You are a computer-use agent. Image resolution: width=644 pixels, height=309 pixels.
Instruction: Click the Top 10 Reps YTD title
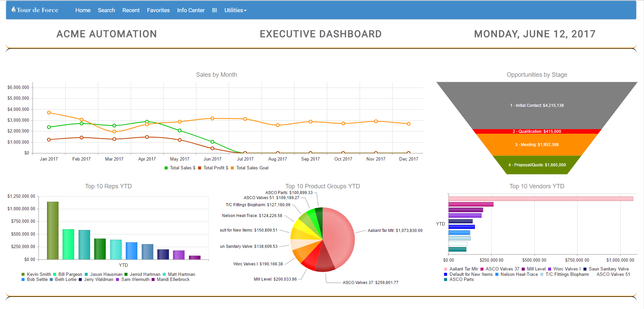click(109, 186)
